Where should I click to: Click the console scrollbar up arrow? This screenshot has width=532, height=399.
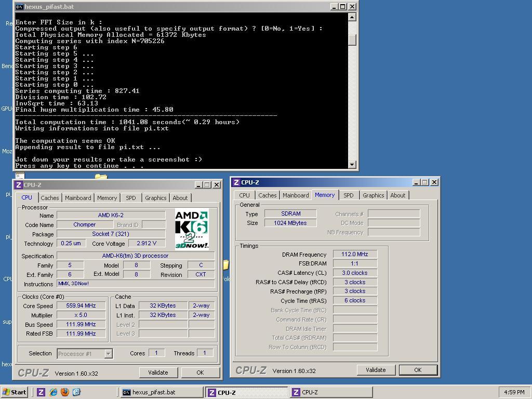[352, 17]
